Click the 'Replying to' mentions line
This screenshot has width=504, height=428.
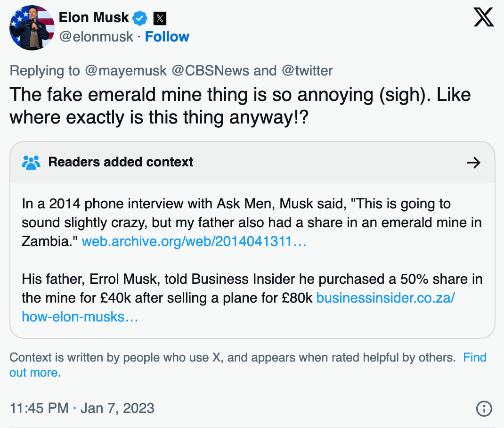(x=171, y=71)
